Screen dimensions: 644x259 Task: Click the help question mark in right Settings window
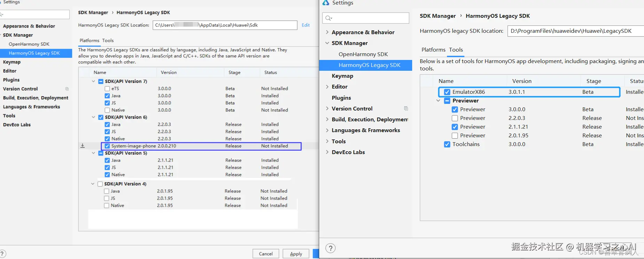click(330, 248)
